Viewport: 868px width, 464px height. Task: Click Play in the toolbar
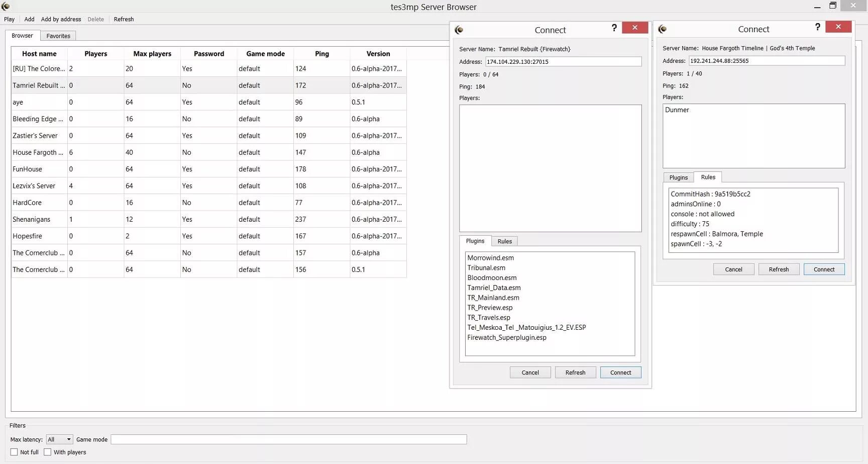(x=9, y=19)
